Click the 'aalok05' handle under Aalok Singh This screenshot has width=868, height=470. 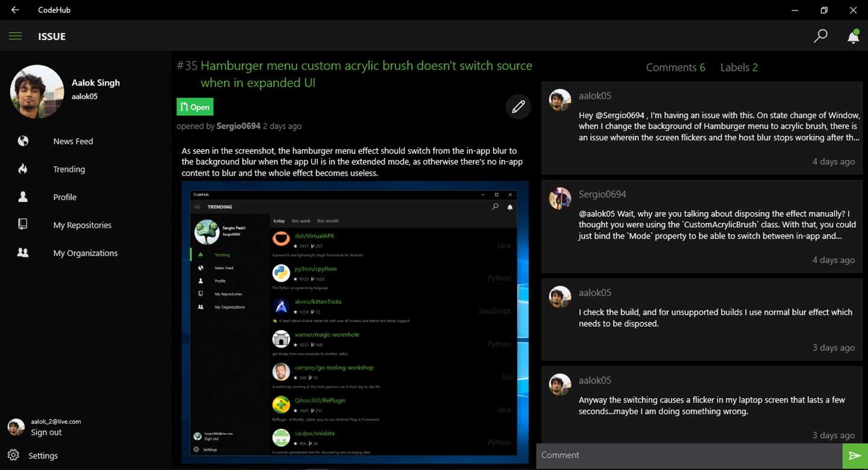[x=84, y=96]
